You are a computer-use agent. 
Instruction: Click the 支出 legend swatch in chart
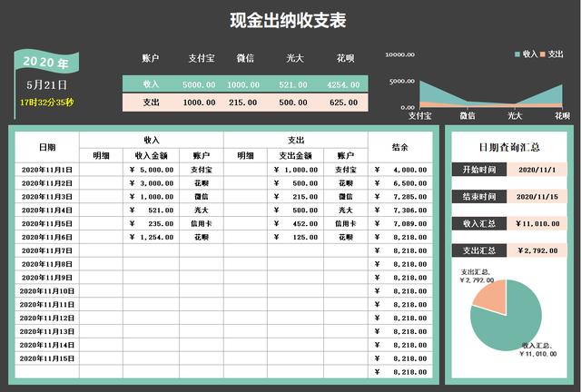coord(543,54)
